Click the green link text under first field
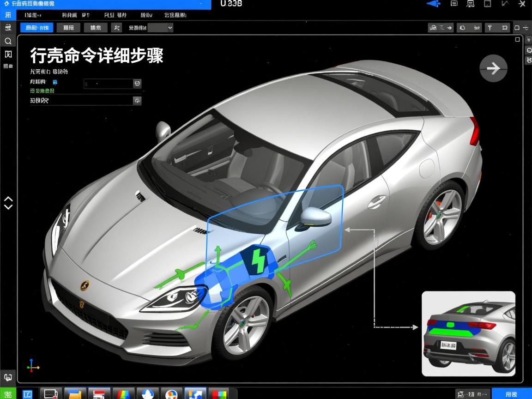 [x=42, y=91]
